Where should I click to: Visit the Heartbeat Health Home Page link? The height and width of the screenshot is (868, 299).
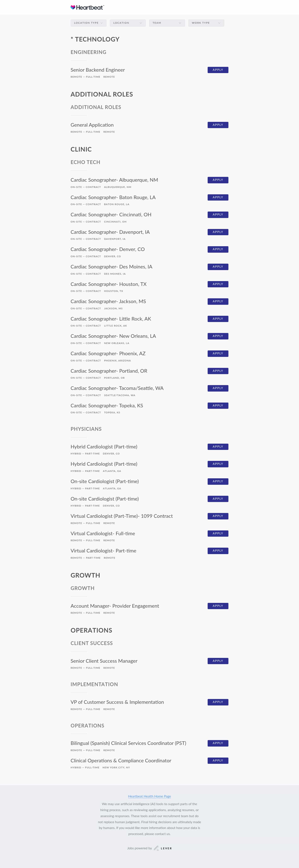click(149, 796)
